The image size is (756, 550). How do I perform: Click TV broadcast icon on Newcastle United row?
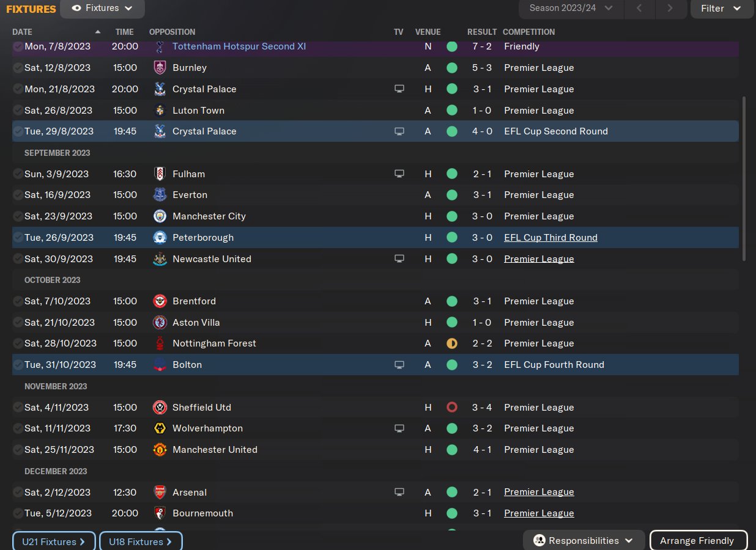tap(399, 259)
